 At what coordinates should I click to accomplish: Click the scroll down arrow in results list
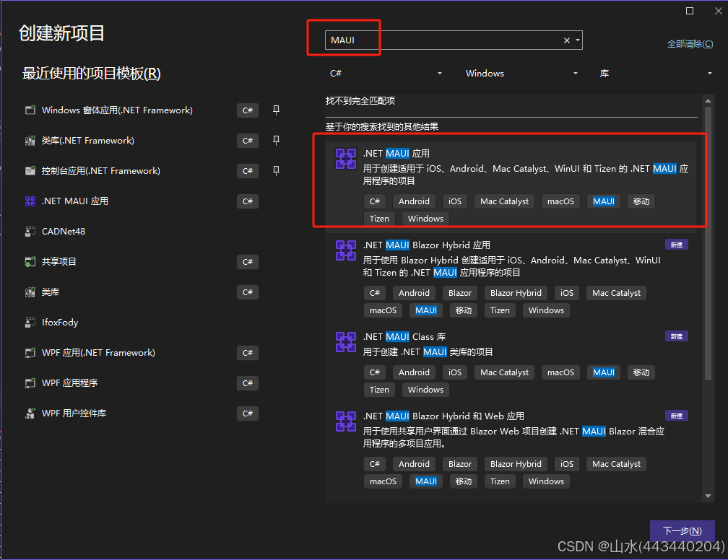pos(708,496)
